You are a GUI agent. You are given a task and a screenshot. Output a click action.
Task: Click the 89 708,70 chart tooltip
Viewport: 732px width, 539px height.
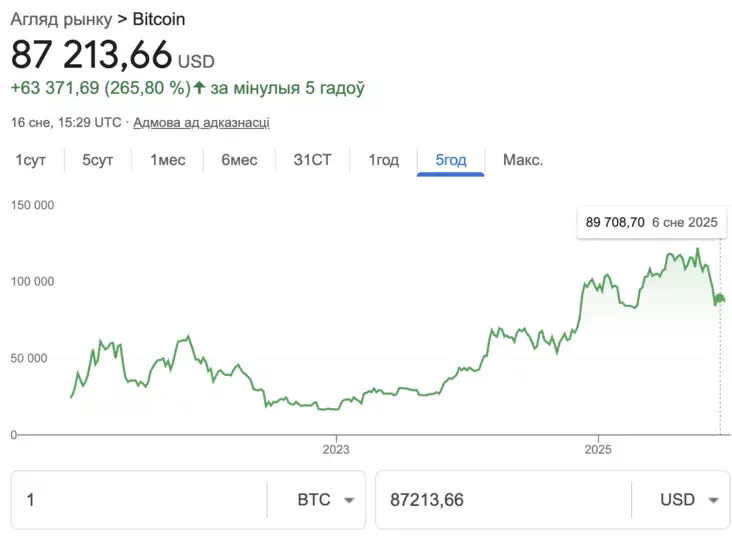[x=651, y=223]
